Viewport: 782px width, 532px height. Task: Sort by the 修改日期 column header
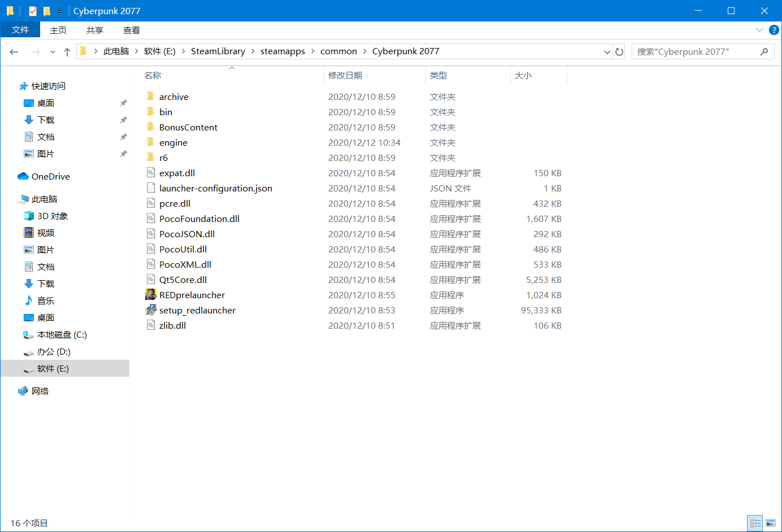[345, 76]
